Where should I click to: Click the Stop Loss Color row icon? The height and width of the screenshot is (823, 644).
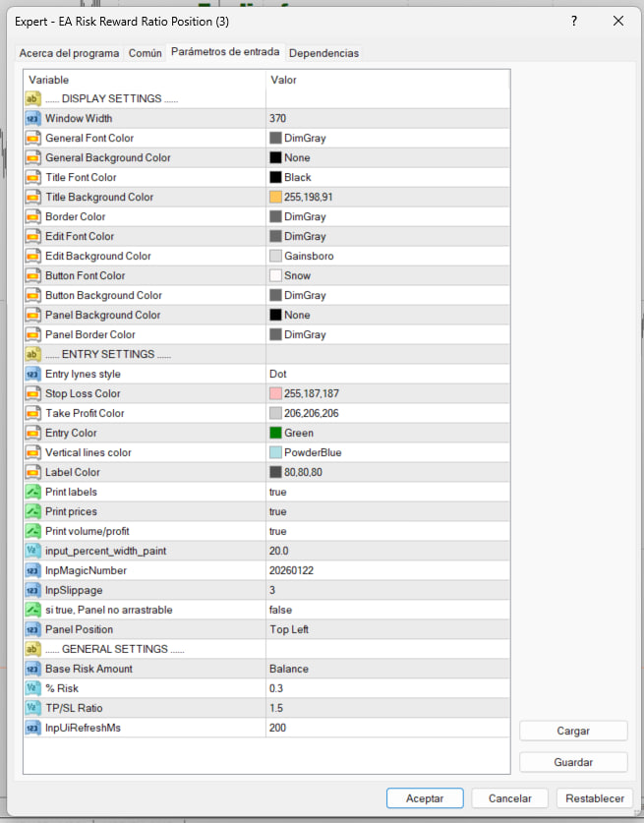coord(31,393)
